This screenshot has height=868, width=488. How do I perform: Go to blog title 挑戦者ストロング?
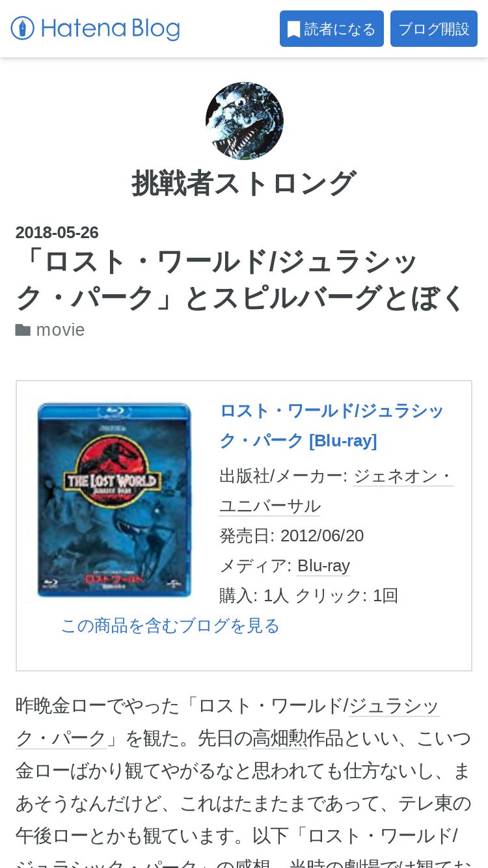click(244, 183)
